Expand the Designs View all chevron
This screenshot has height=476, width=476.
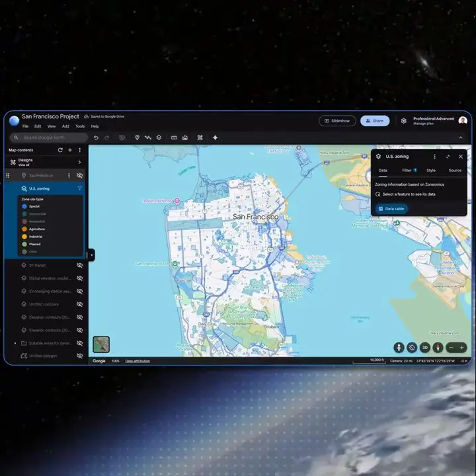[79, 162]
